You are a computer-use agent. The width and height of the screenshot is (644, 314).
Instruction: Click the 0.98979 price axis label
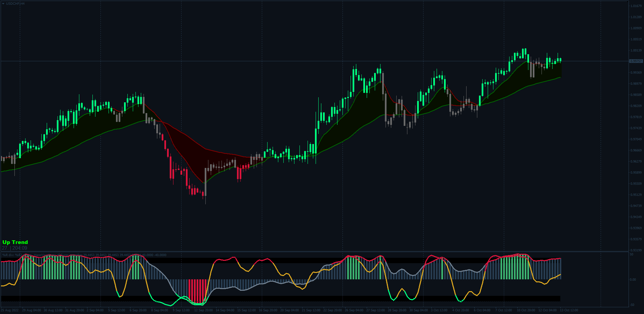(636, 84)
